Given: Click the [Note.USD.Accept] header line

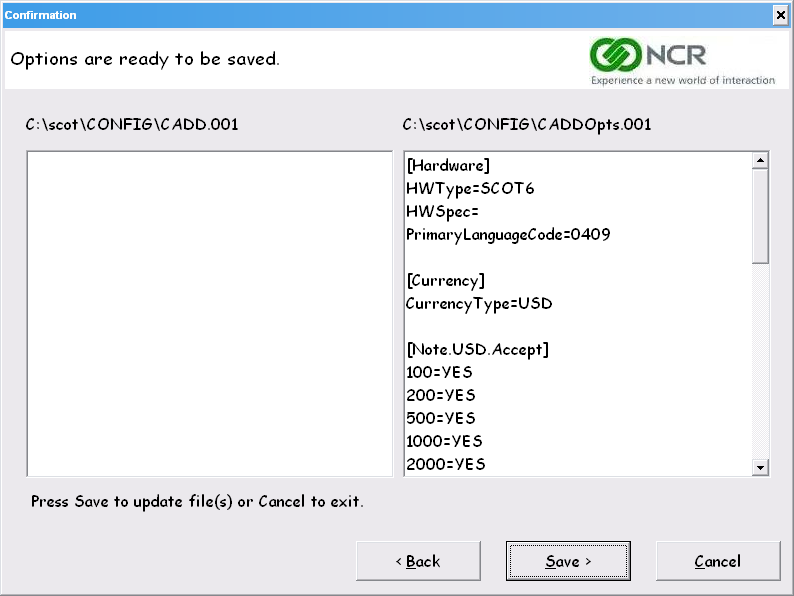Looking at the screenshot, I should coord(478,349).
